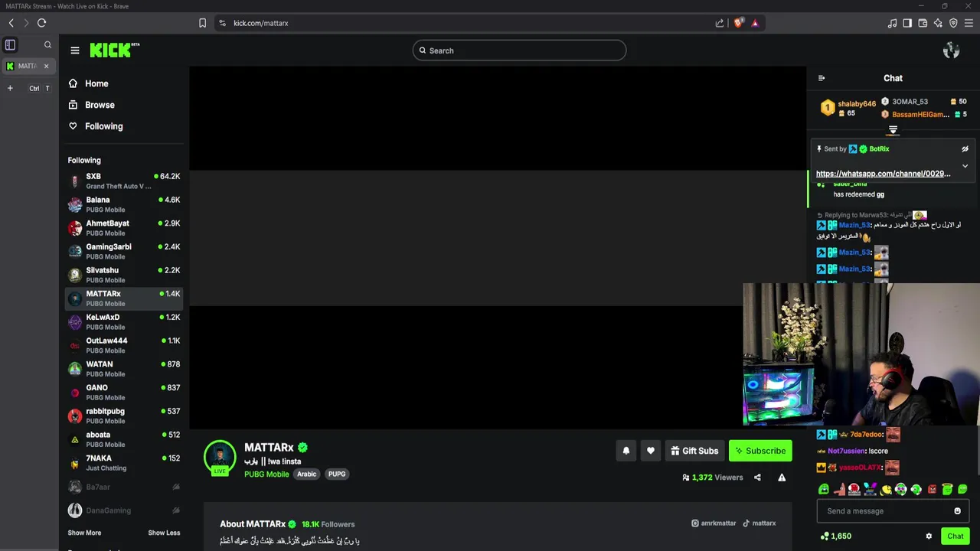This screenshot has height=551, width=980.
Task: Select MATTARx in Following list
Action: (x=124, y=298)
